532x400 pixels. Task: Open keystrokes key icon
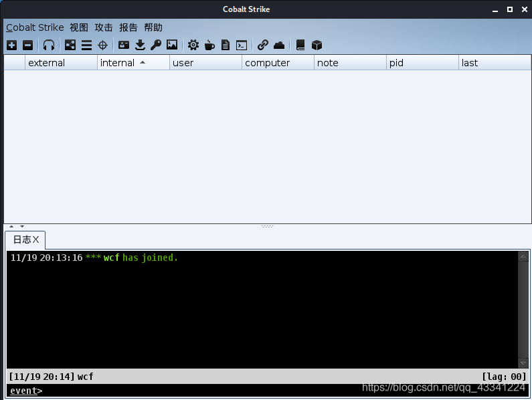(156, 45)
